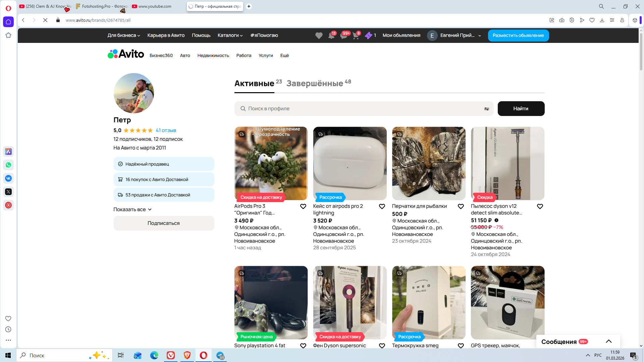Open VK in Opera sidebar
The height and width of the screenshot is (362, 644).
[x=8, y=178]
